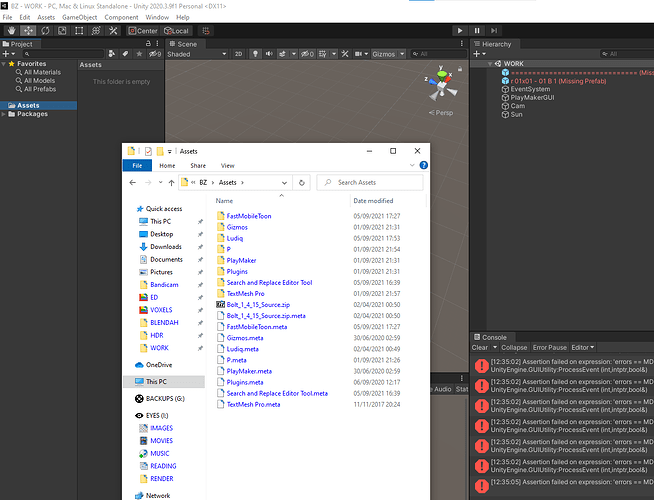Click the Play button
Viewport: 654px width, 500px height.
coord(460,30)
